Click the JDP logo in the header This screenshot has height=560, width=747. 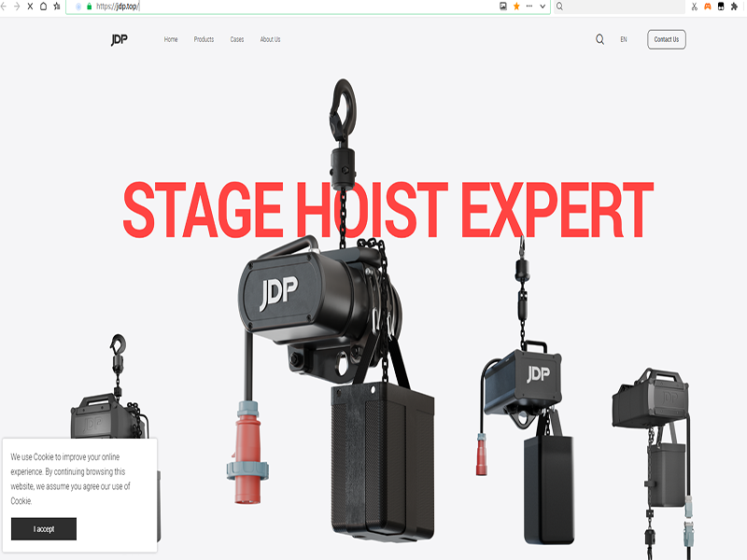click(119, 39)
